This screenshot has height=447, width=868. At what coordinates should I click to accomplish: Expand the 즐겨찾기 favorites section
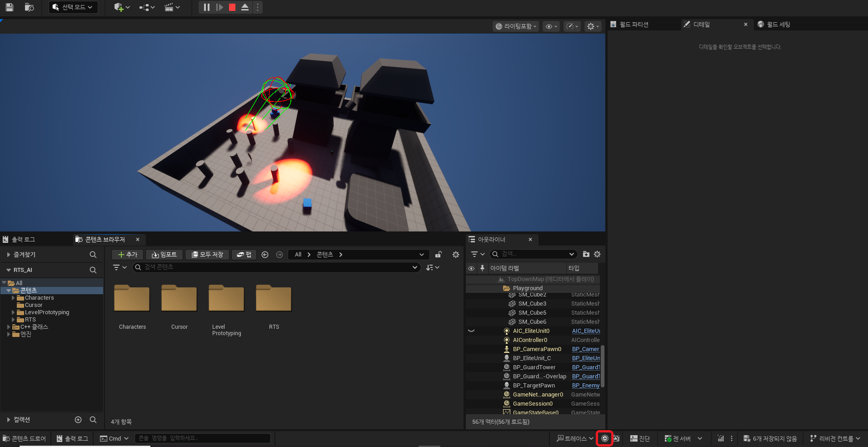coord(9,255)
